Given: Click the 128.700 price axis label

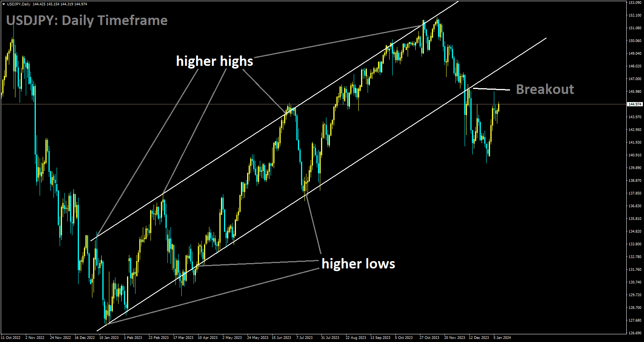Looking at the screenshot, I should 635,308.
